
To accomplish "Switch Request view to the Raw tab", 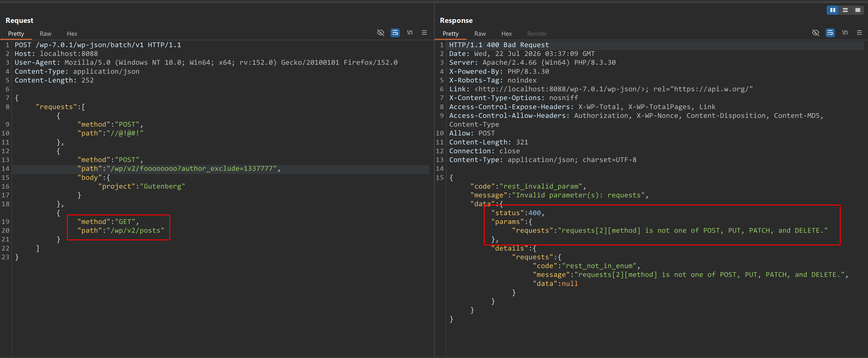I will click(46, 34).
